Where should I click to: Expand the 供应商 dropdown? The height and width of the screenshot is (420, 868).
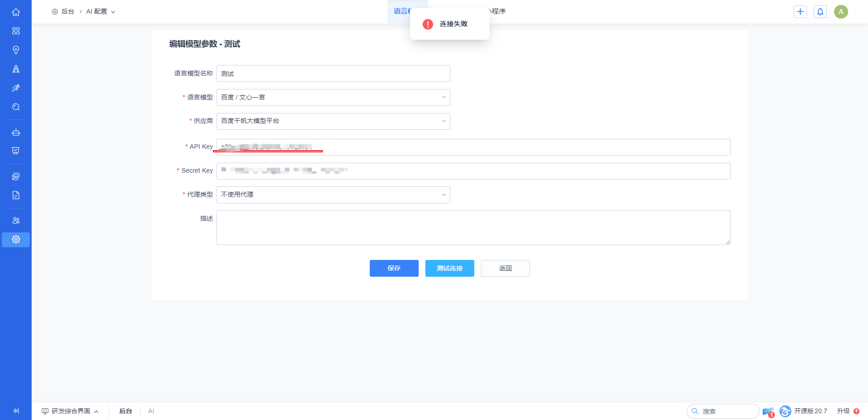click(x=333, y=121)
